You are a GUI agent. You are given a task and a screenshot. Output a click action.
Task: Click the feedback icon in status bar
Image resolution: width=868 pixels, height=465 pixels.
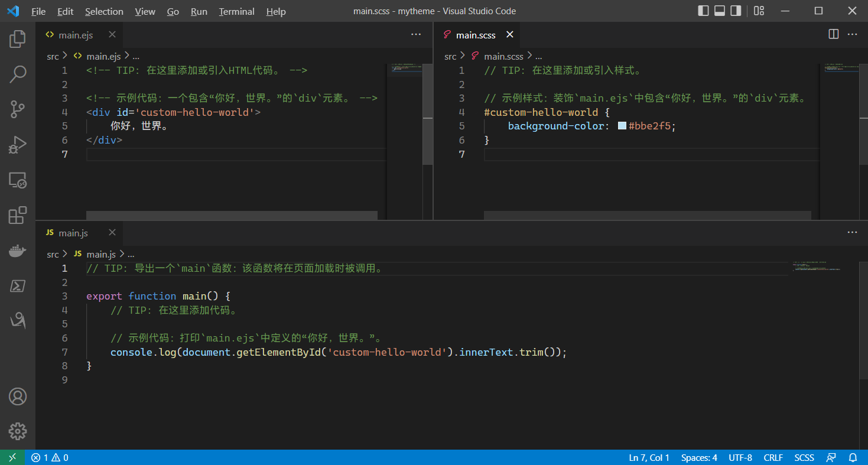point(831,457)
